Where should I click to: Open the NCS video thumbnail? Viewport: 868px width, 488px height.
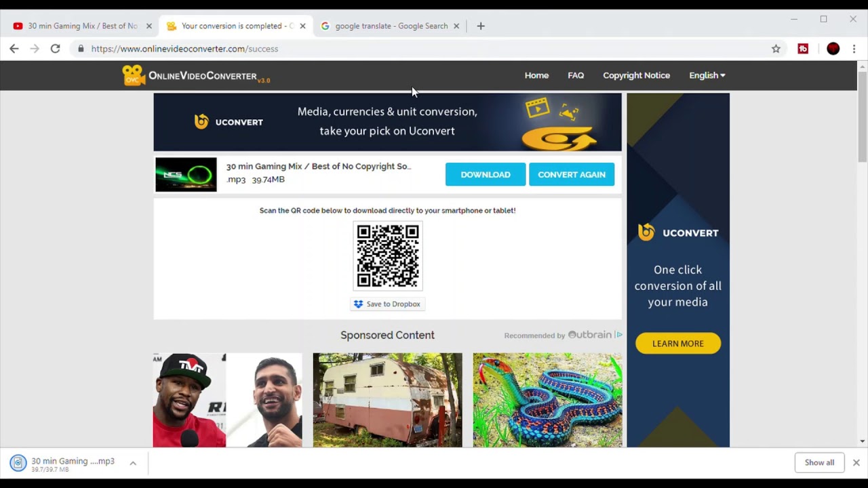tap(186, 175)
